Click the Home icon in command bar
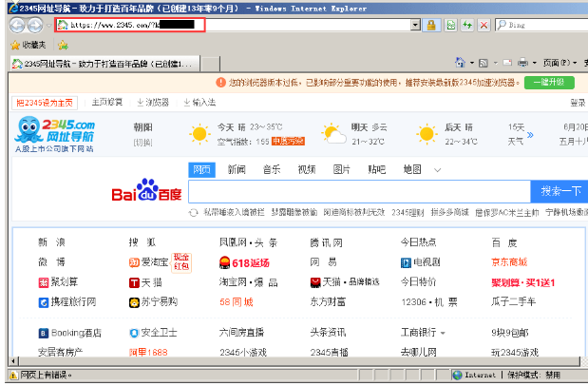The width and height of the screenshot is (588, 386). coord(460,63)
